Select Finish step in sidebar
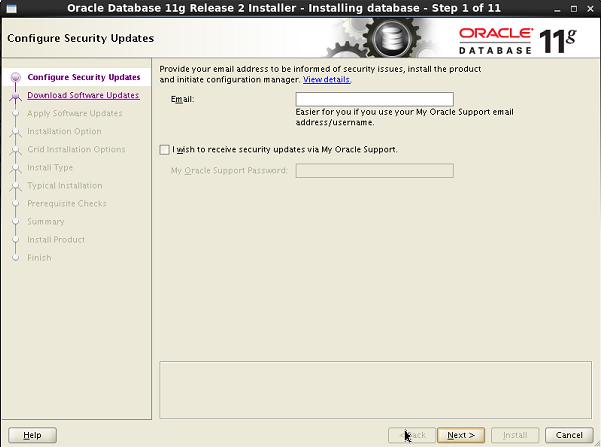This screenshot has height=447, width=601. pyautogui.click(x=39, y=258)
